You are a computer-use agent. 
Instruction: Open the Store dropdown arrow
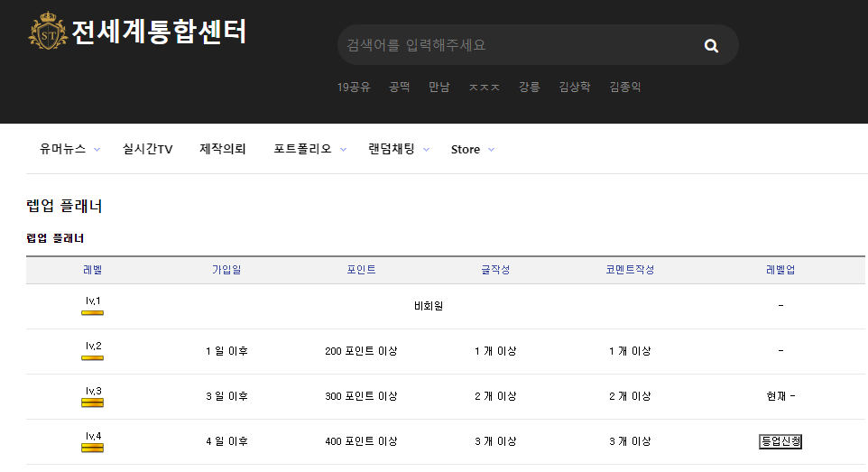click(491, 150)
